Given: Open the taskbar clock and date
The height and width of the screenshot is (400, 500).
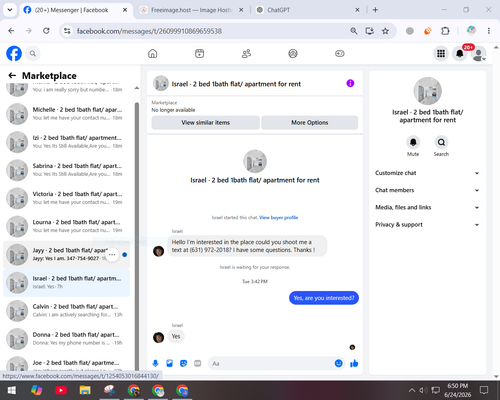Looking at the screenshot, I should [x=457, y=390].
